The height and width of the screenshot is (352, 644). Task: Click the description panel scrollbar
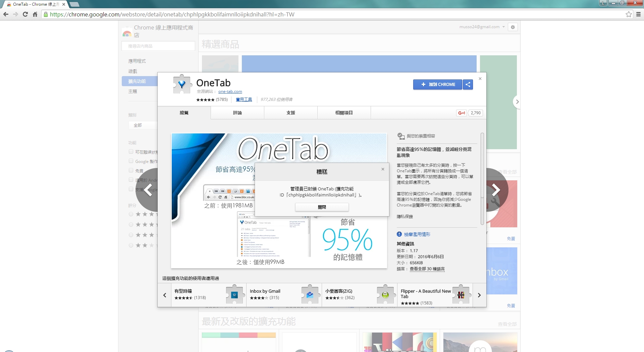pos(482,179)
